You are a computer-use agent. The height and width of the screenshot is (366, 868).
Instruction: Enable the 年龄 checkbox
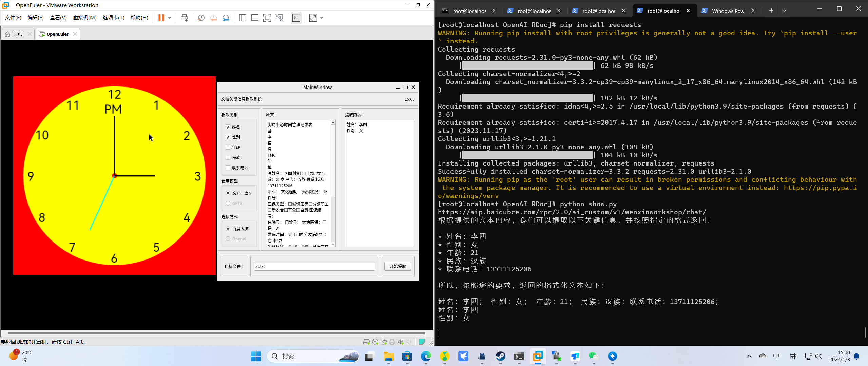[x=228, y=147]
